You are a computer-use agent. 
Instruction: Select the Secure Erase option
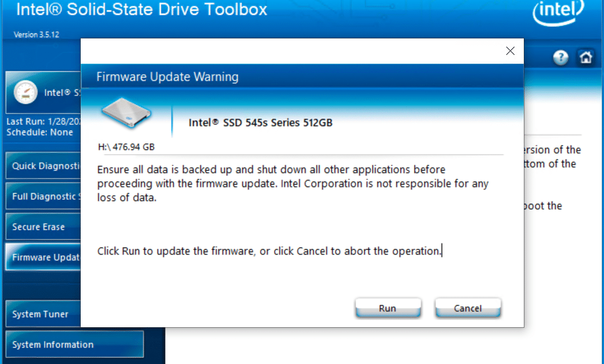43,227
